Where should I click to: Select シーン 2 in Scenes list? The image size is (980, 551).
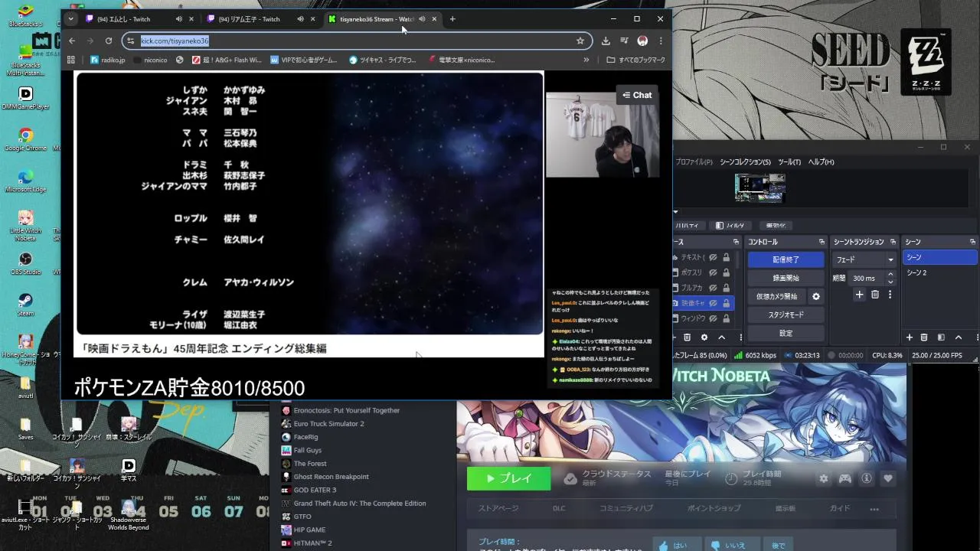[x=939, y=272]
